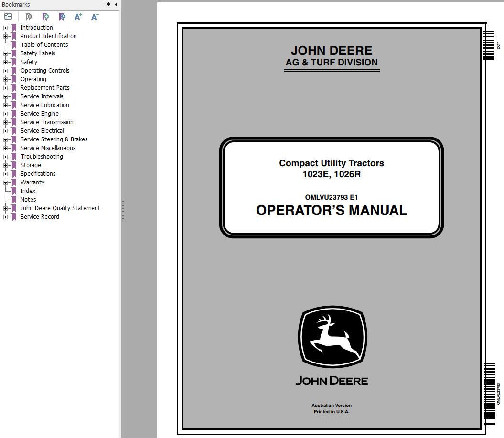Click the bookmark destination icon with arrow
504x438 pixels.
pyautogui.click(x=62, y=17)
